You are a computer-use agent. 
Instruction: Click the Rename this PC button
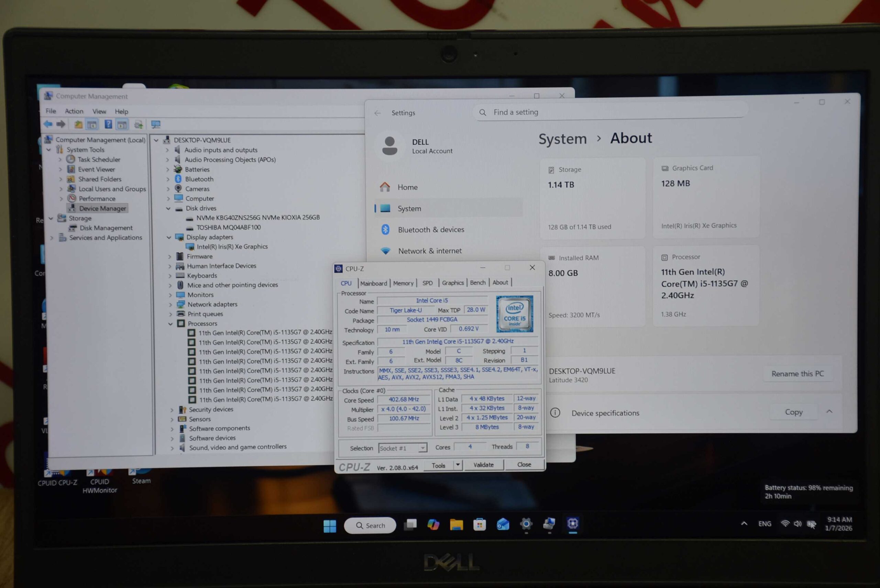pos(797,374)
